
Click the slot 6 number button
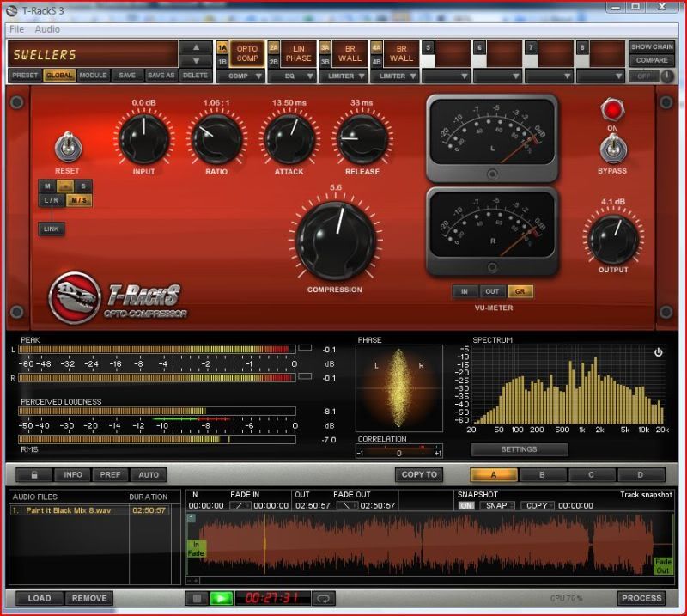(479, 47)
